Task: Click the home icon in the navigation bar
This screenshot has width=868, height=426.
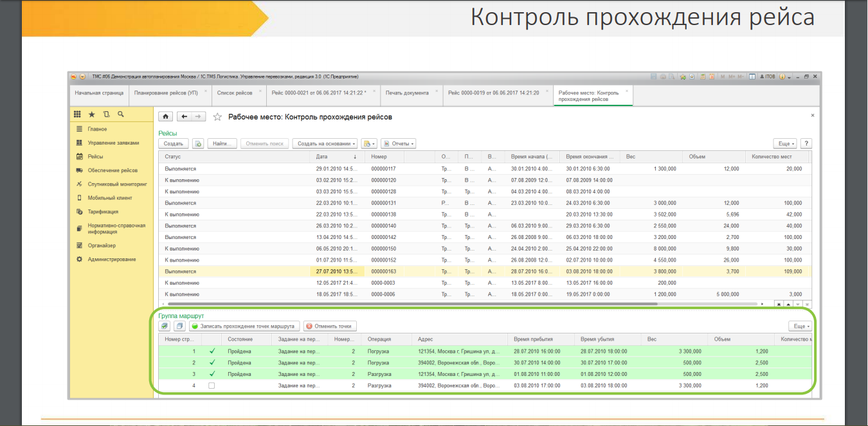Action: click(x=165, y=117)
